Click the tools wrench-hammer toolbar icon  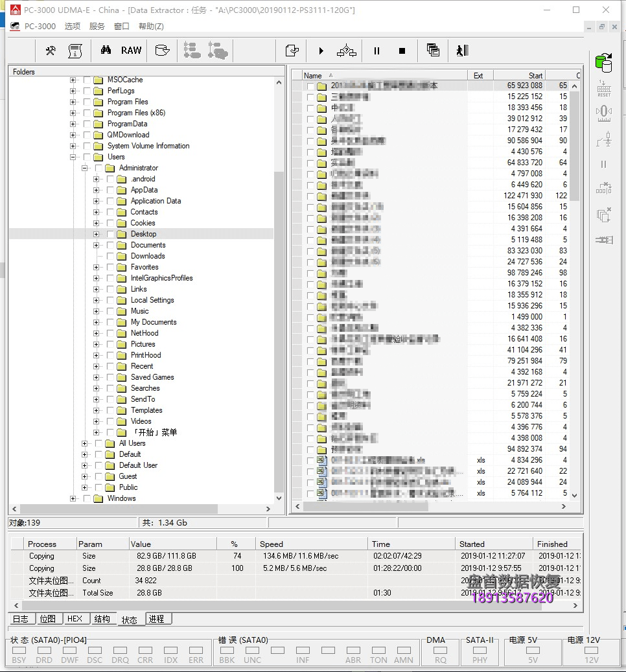(x=51, y=51)
